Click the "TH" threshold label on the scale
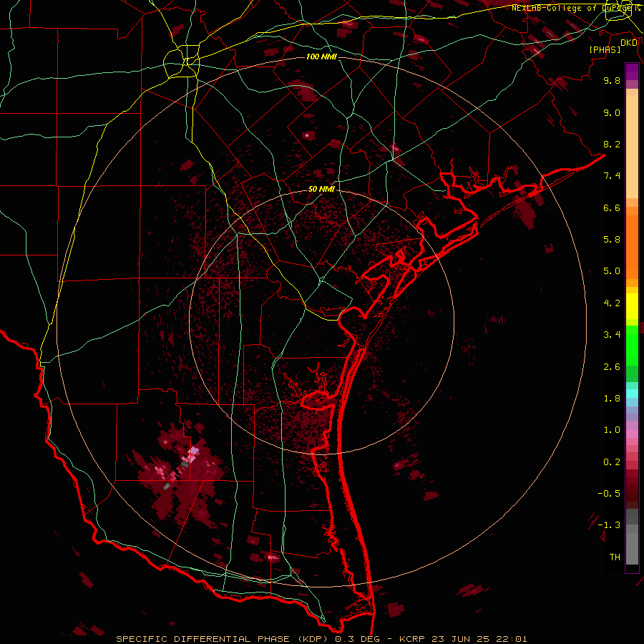The height and width of the screenshot is (644, 644). [x=615, y=557]
